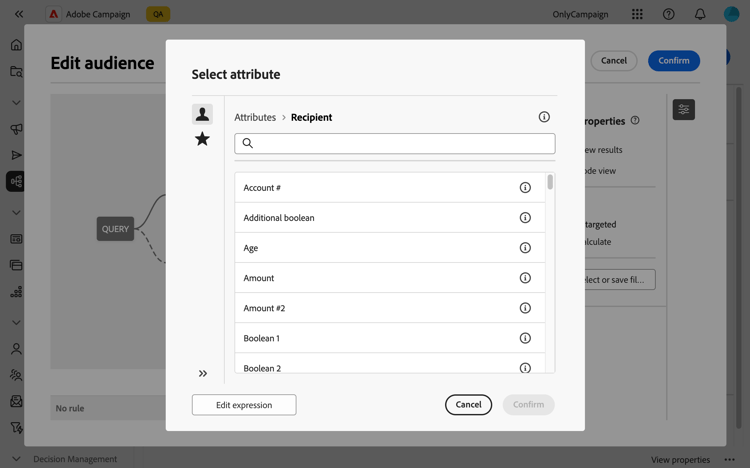Go to Home in the sidebar
Viewport: 750px width, 468px height.
pyautogui.click(x=16, y=45)
